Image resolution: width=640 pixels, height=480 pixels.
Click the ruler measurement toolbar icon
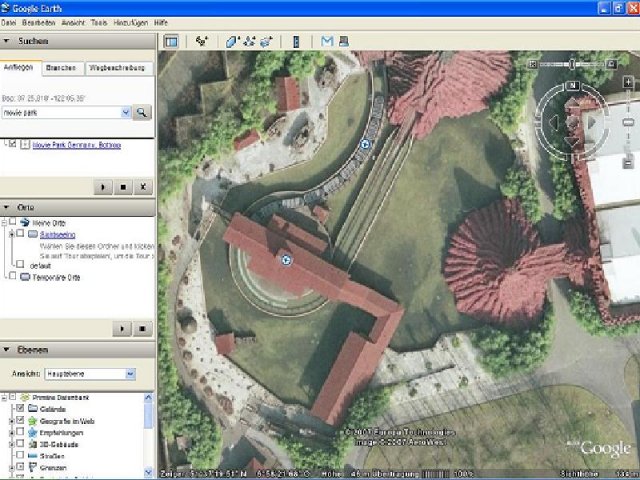tap(296, 42)
